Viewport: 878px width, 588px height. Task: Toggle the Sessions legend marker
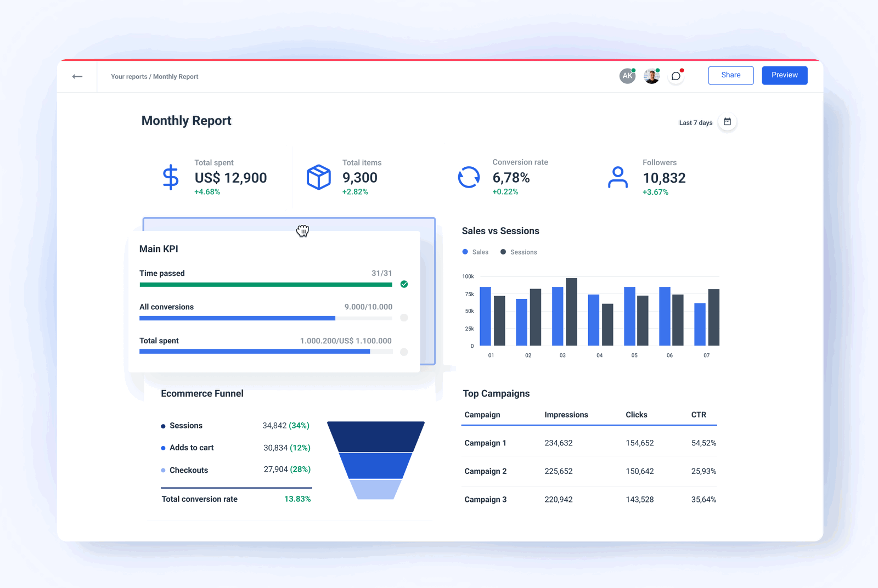[x=503, y=252]
